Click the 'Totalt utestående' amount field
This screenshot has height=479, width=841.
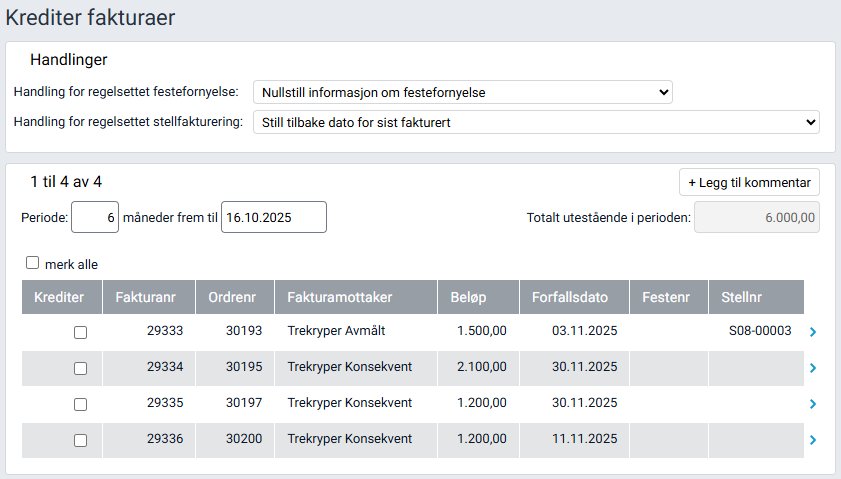click(757, 217)
